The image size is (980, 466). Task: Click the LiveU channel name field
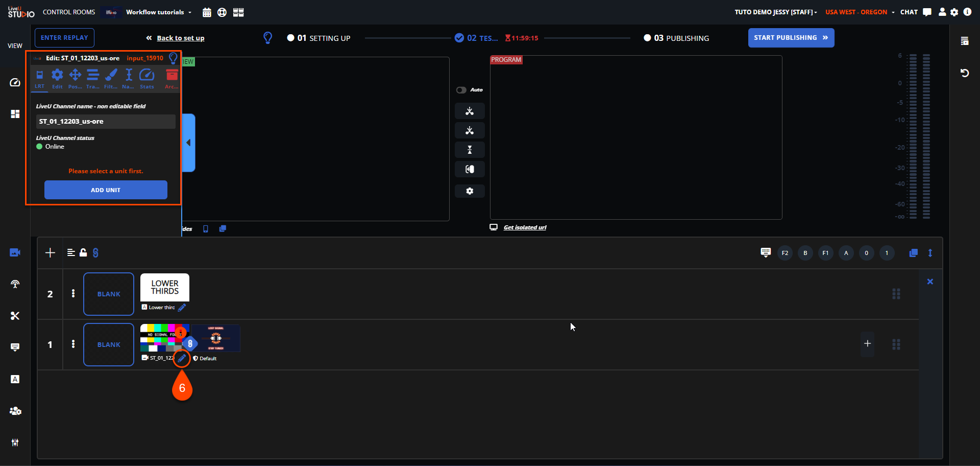(x=106, y=122)
